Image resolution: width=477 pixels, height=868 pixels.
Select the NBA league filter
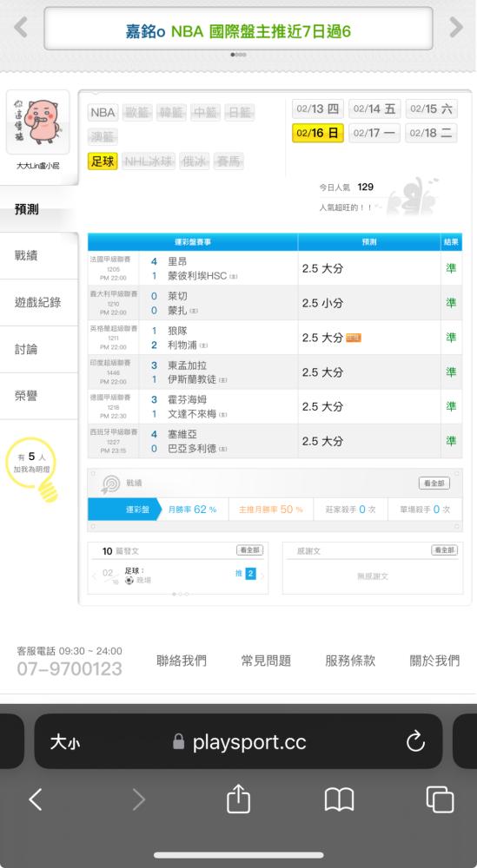[103, 113]
